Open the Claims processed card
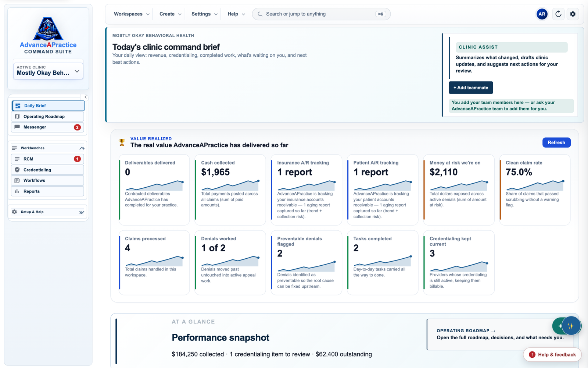The image size is (588, 368). pyautogui.click(x=154, y=262)
